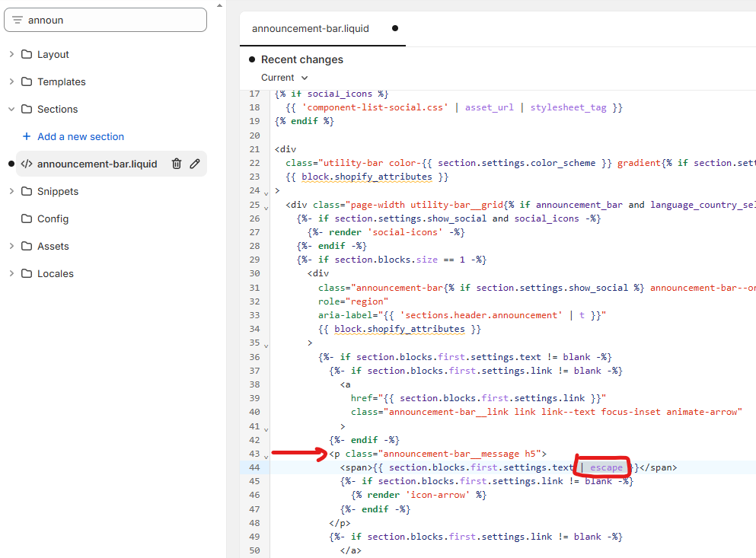Click block.shopify_attributes on line 34
The image size is (756, 558).
(399, 329)
